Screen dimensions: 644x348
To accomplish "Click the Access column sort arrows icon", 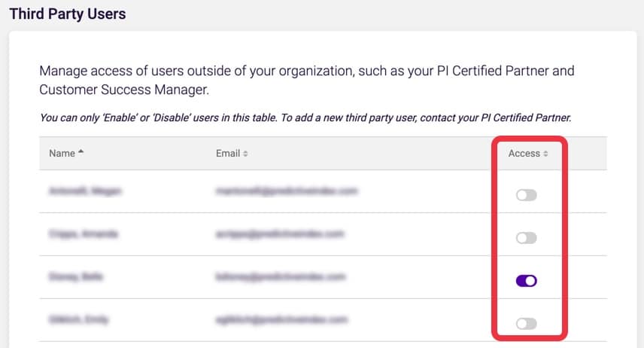I will pyautogui.click(x=545, y=154).
